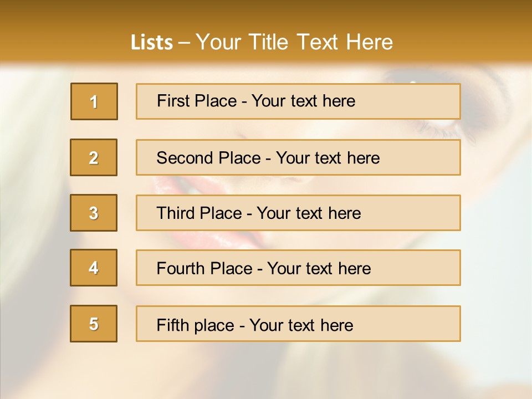Click 'Your text here' in the Fourth Place bar
532x399 pixels.
319,268
